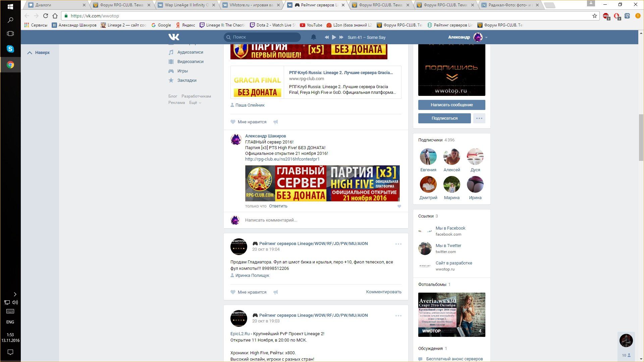Image resolution: width=644 pixels, height=362 pixels.
Task: Open the WWOTOP photo album thumbnail
Action: pyautogui.click(x=451, y=315)
